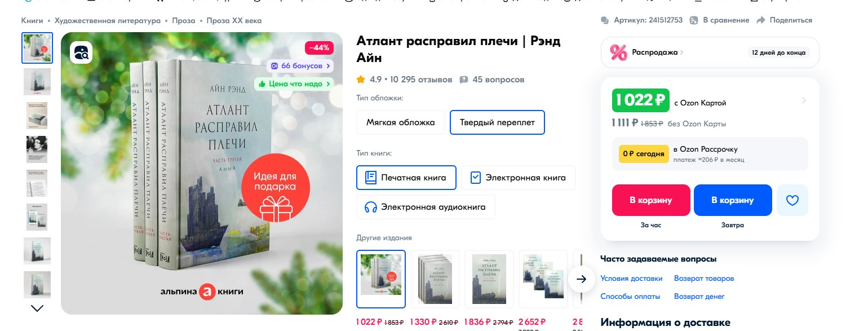Expand Ozon Card price details chevron
The image size is (868, 331).
pyautogui.click(x=804, y=100)
